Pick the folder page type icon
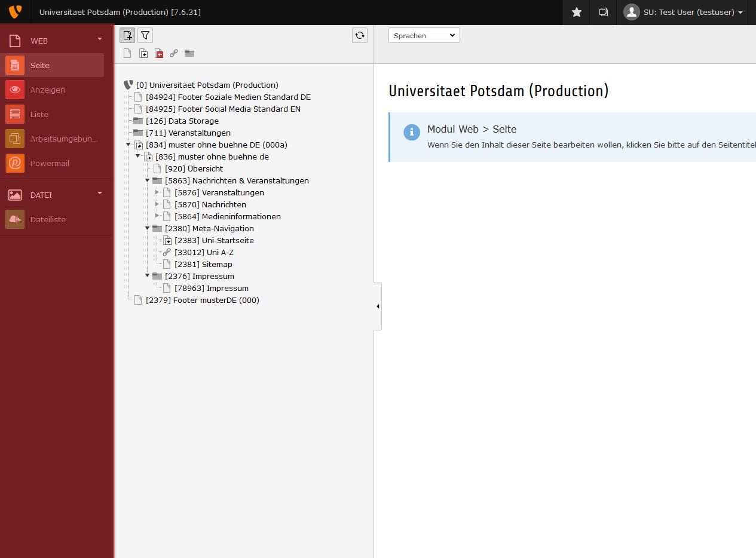756x558 pixels. point(189,54)
